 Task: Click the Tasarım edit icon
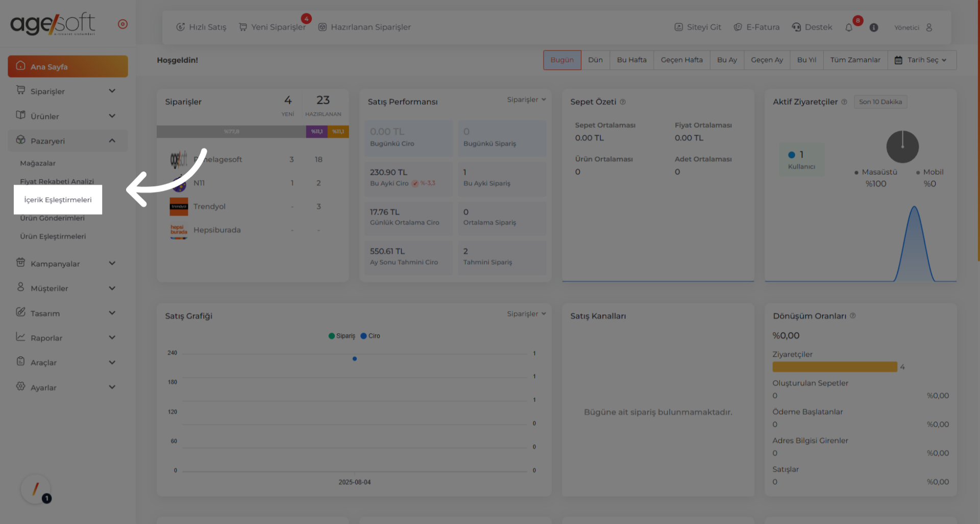click(20, 312)
